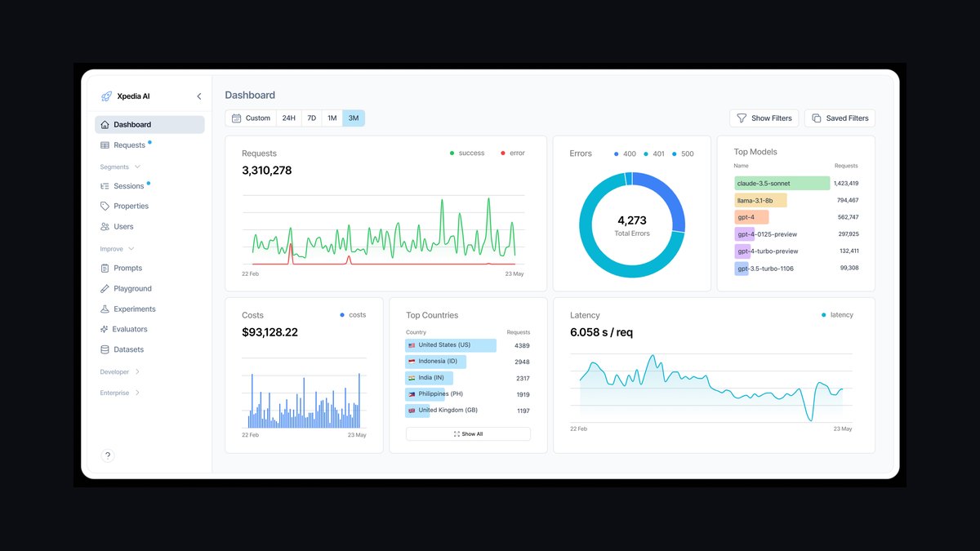Click the calendar icon for Custom range

coord(237,118)
